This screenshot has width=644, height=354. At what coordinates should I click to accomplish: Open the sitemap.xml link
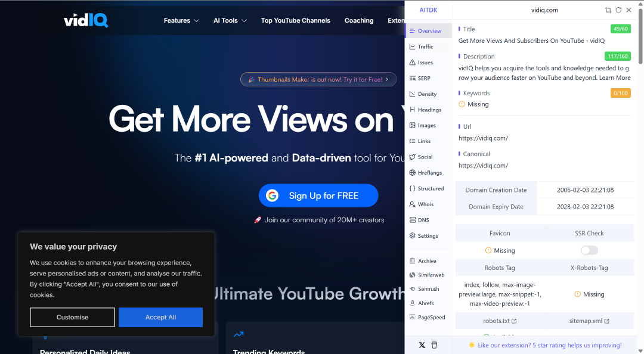(x=589, y=321)
